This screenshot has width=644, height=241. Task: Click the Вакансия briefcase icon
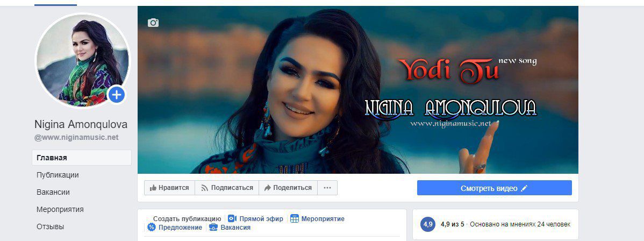click(x=213, y=227)
